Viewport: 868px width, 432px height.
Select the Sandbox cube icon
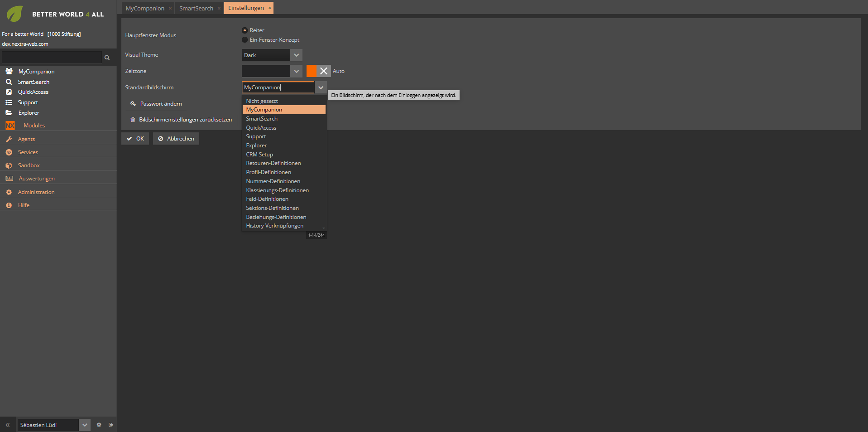pyautogui.click(x=9, y=165)
